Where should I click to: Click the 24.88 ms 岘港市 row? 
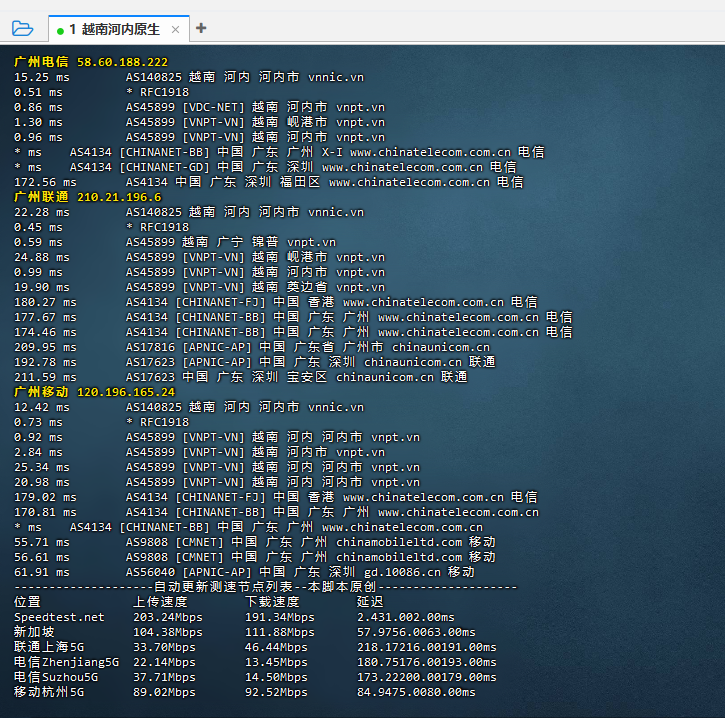[199, 257]
